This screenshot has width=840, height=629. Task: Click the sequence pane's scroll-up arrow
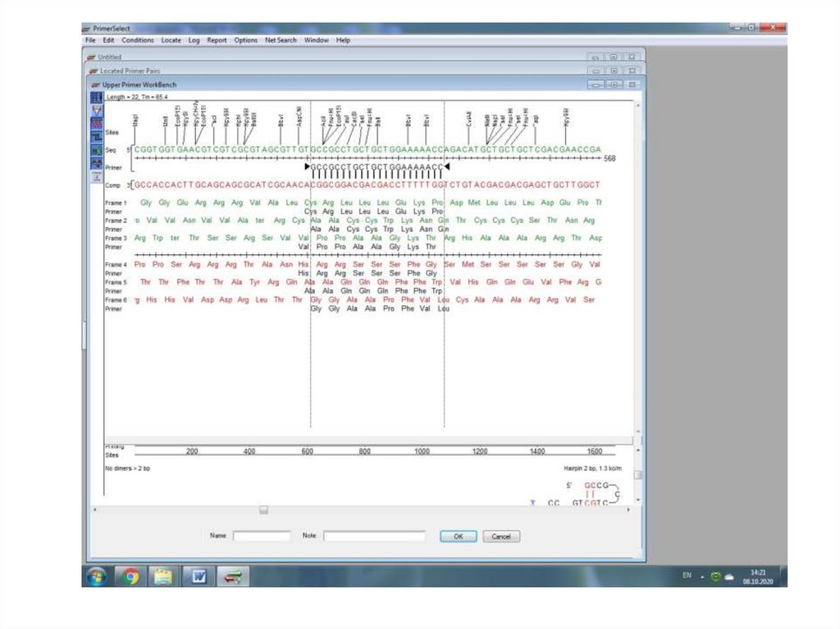(x=637, y=106)
